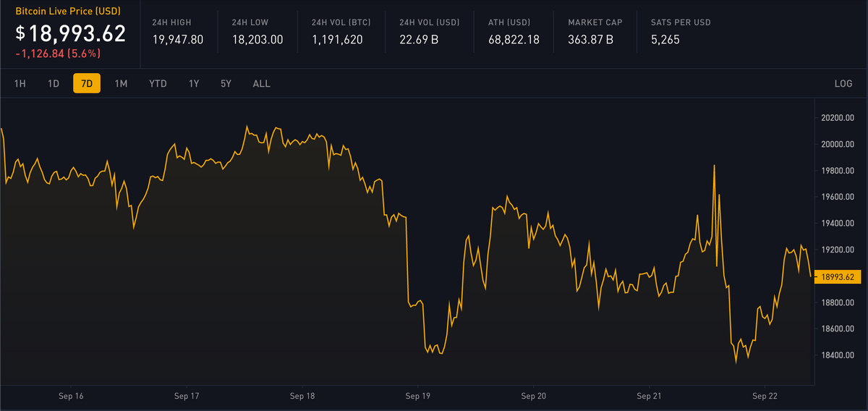868x411 pixels.
Task: Select the 1D time range
Action: [x=54, y=84]
